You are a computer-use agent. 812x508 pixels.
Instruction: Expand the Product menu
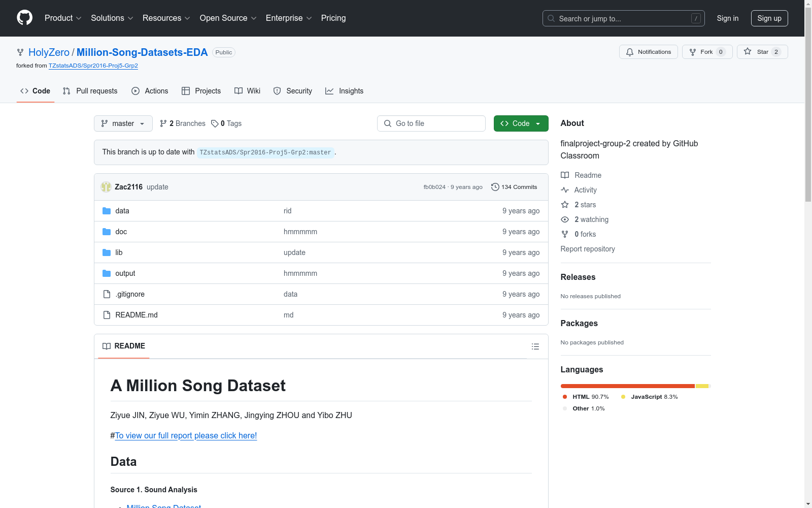click(x=62, y=18)
